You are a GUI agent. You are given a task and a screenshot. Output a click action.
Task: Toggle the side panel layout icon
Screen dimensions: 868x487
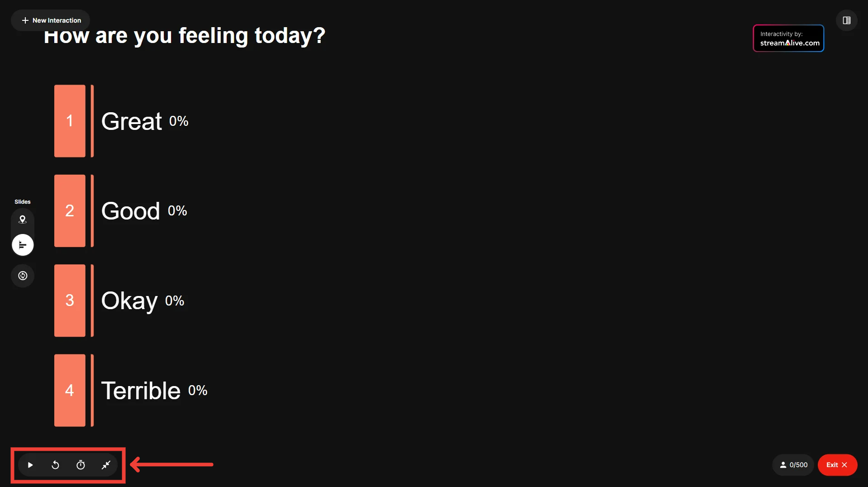tap(846, 20)
